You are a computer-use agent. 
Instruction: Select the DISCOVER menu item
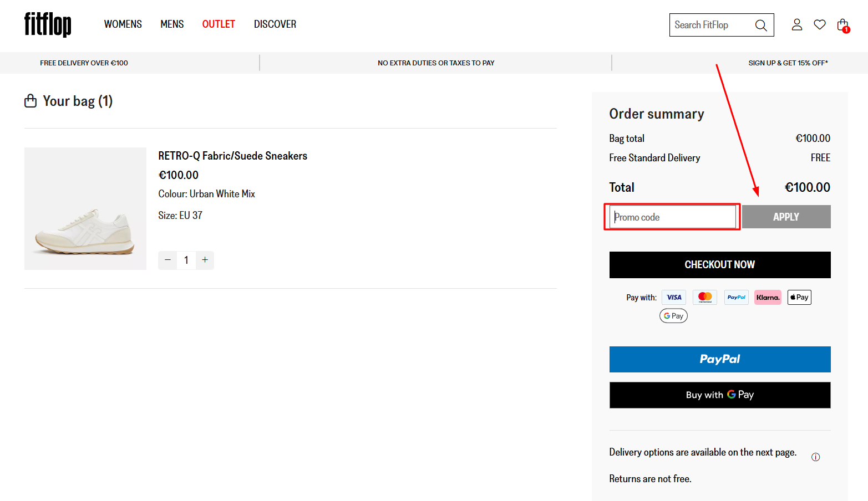(x=275, y=24)
